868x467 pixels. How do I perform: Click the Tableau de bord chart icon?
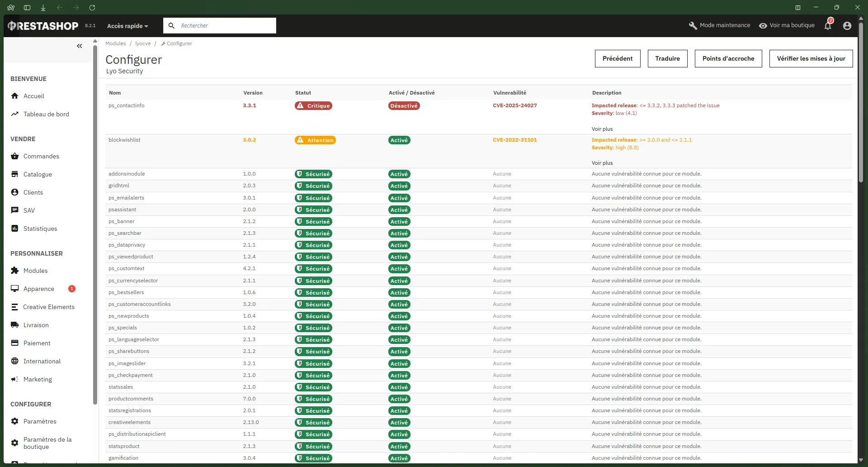pos(15,114)
